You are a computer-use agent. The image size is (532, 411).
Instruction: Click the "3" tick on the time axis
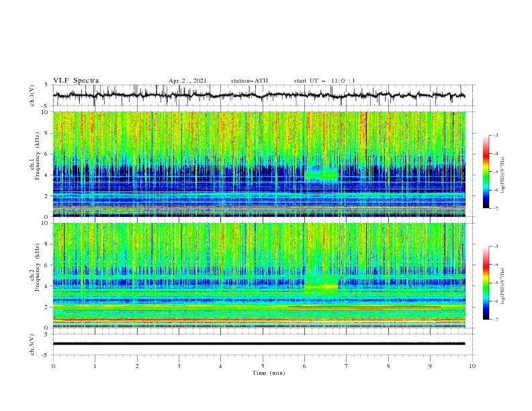(x=179, y=366)
